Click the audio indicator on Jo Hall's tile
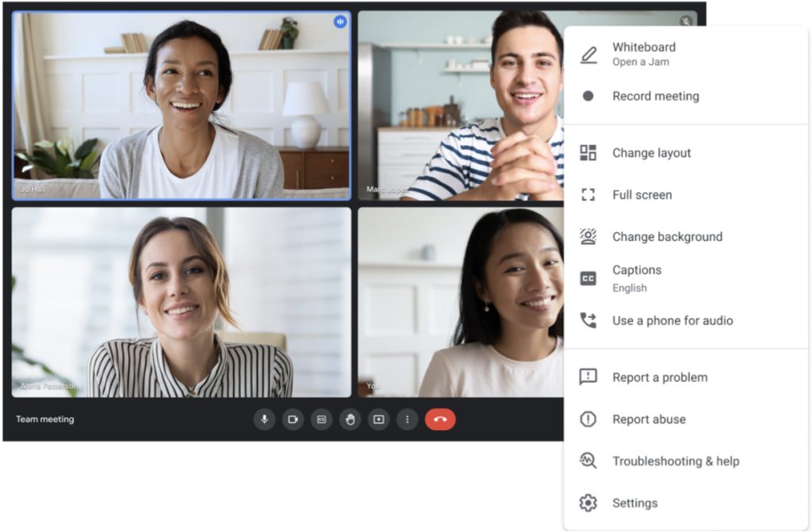Viewport: 812px width, 531px height. pos(339,22)
